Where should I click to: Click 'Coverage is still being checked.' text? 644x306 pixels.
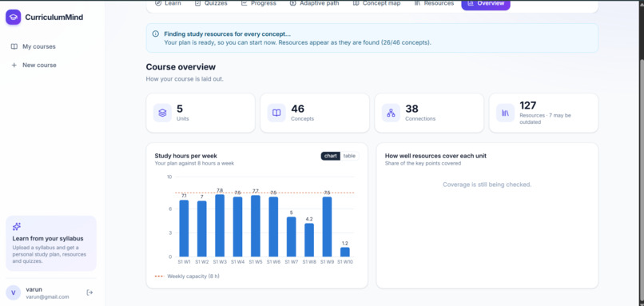coord(487,185)
